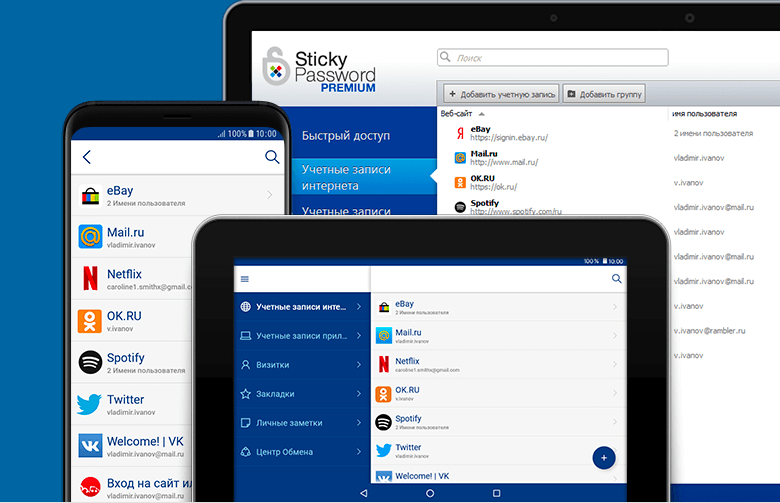This screenshot has width=780, height=503.
Task: Open Netflix entry on phone list
Action: pos(132,279)
